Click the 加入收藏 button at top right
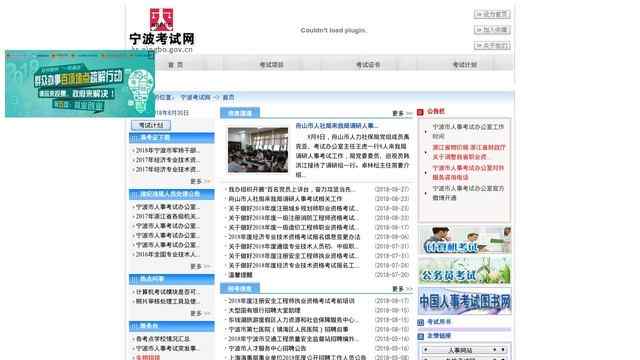Image resolution: width=640 pixels, height=360 pixels. [492, 30]
